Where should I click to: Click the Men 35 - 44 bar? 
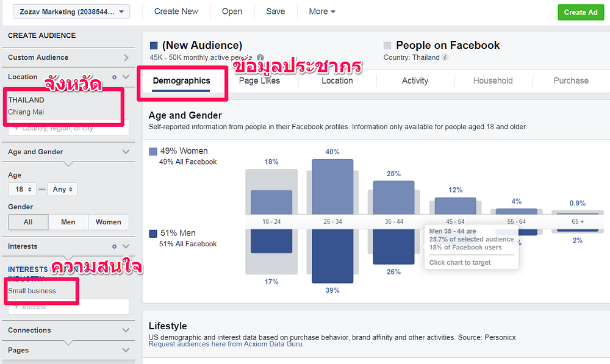click(x=393, y=247)
